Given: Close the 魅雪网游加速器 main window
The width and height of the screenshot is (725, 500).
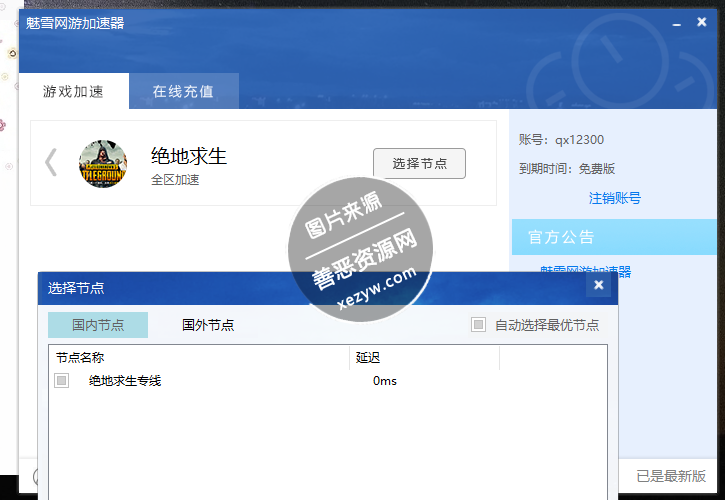Looking at the screenshot, I should [701, 22].
